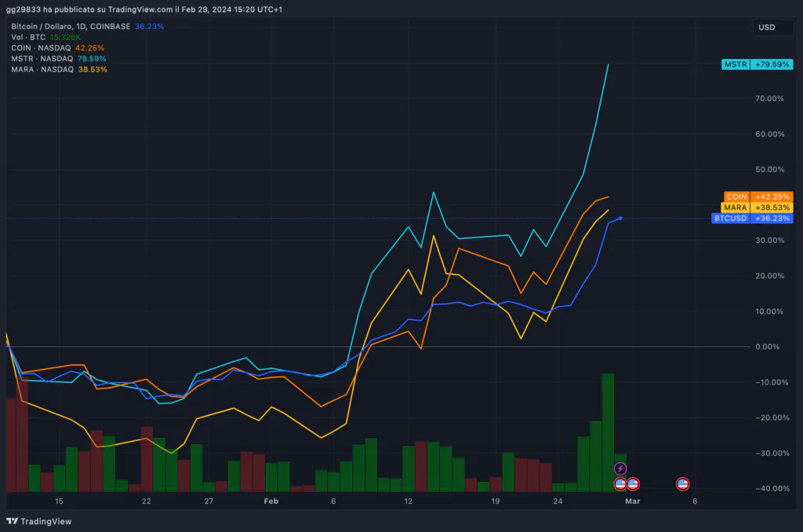Viewport: 803px width, 532px height.
Task: Click the US flag marker directly below the lightning icon
Action: click(x=620, y=483)
